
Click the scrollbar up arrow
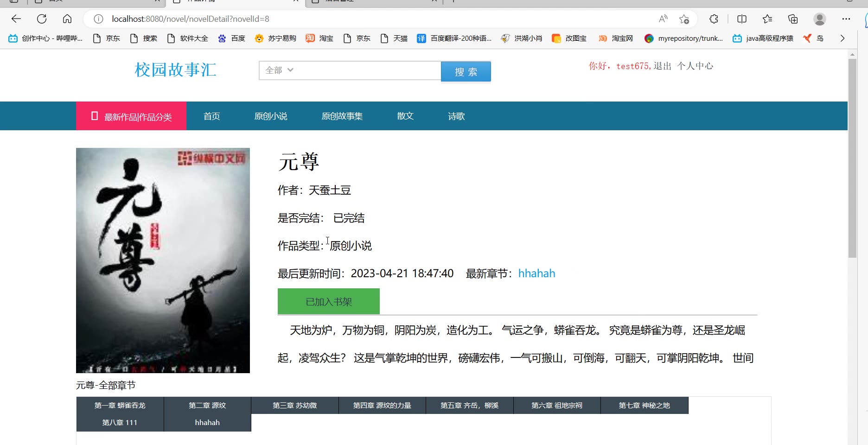click(x=852, y=54)
